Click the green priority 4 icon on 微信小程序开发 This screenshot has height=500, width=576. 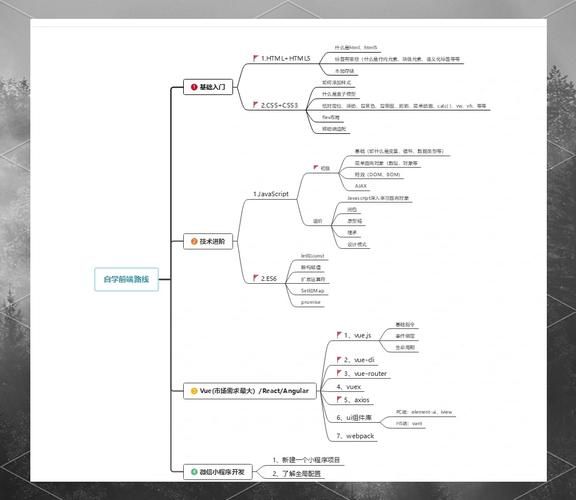coord(194,472)
